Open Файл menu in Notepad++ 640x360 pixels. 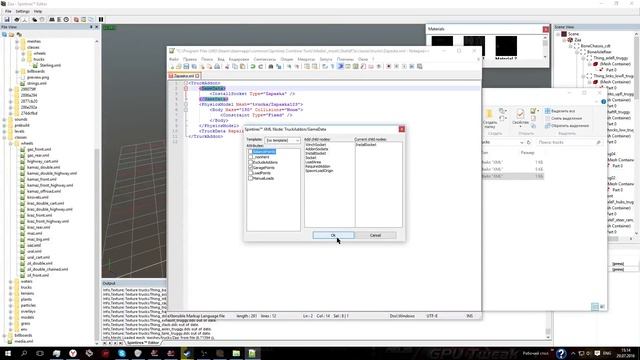point(174,60)
